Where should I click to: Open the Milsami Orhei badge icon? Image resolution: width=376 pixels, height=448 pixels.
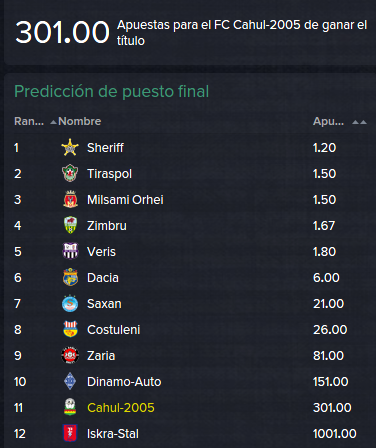pyautogui.click(x=70, y=199)
